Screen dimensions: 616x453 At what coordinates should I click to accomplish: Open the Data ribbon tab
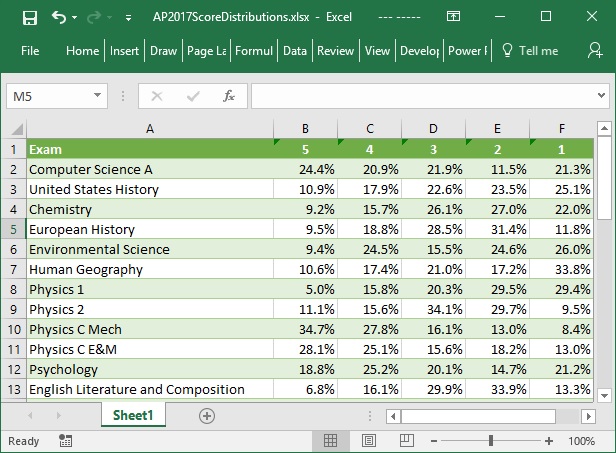(x=295, y=51)
